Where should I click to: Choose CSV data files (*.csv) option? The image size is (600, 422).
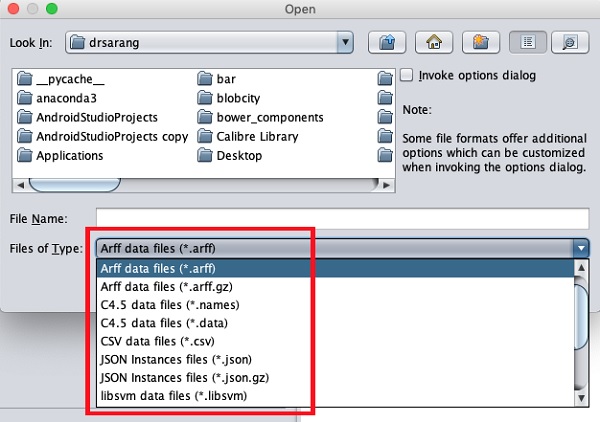point(335,341)
